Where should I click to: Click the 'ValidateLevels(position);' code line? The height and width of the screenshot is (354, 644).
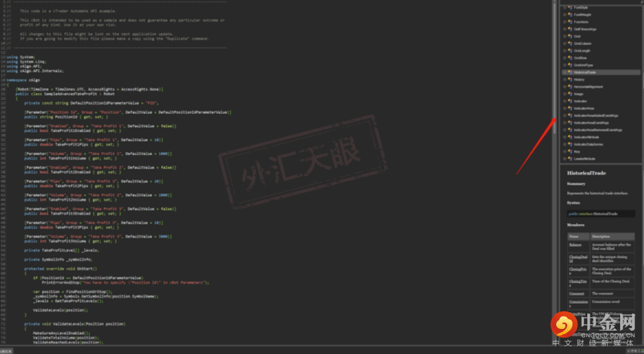[60, 310]
